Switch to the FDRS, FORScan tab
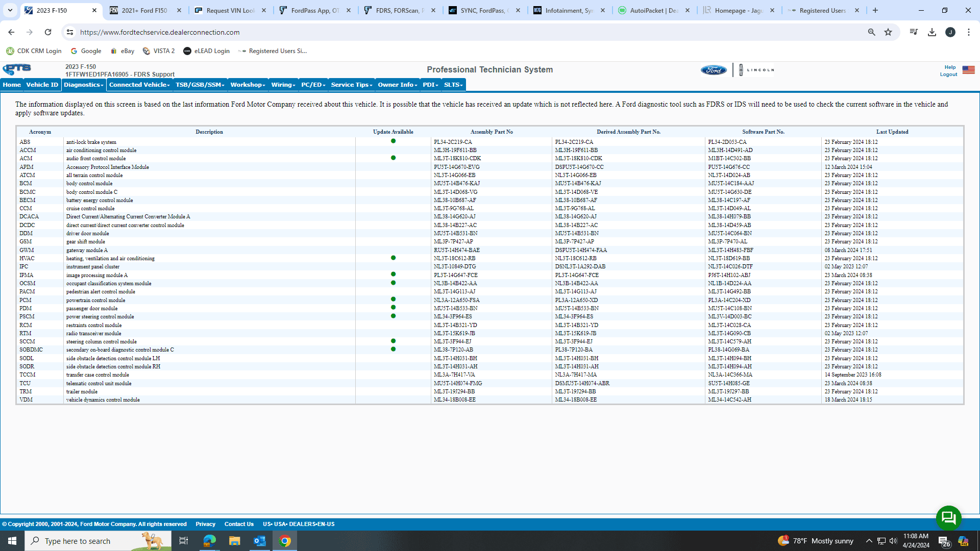This screenshot has width=980, height=551. [x=400, y=10]
